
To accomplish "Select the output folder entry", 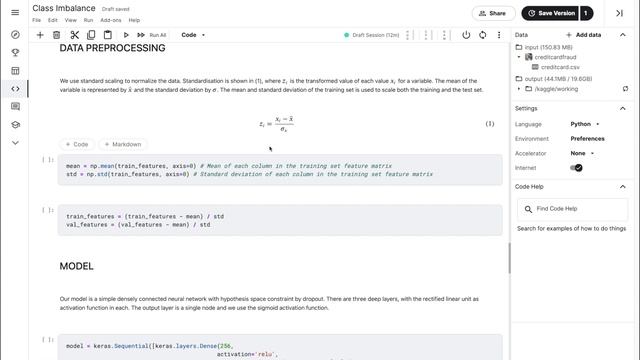I will click(x=553, y=79).
